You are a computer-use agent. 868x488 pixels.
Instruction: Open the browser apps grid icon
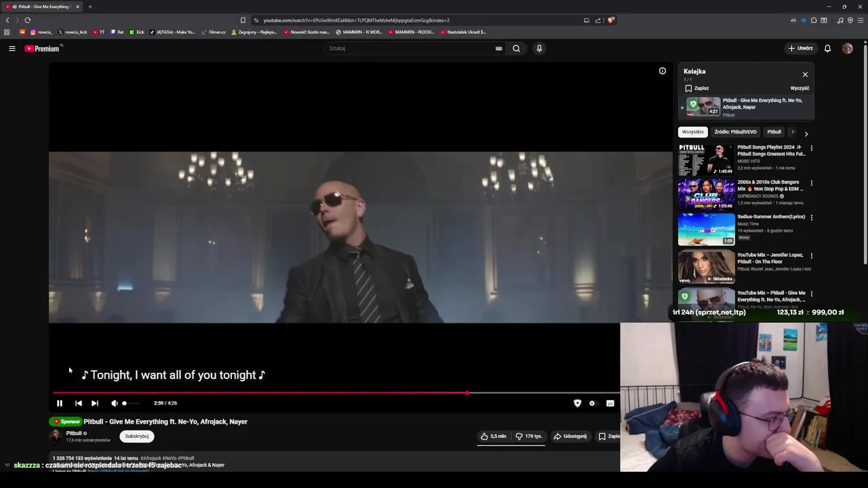pyautogui.click(x=7, y=32)
